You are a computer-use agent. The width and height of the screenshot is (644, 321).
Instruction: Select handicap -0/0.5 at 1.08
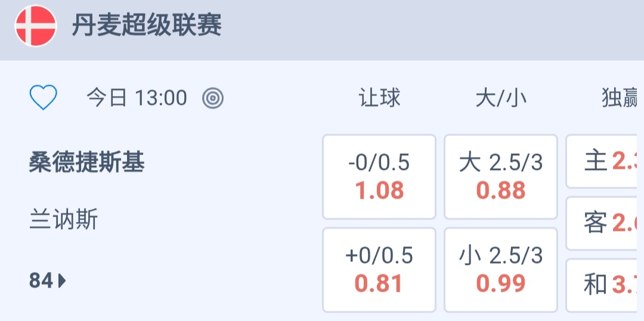point(379,177)
